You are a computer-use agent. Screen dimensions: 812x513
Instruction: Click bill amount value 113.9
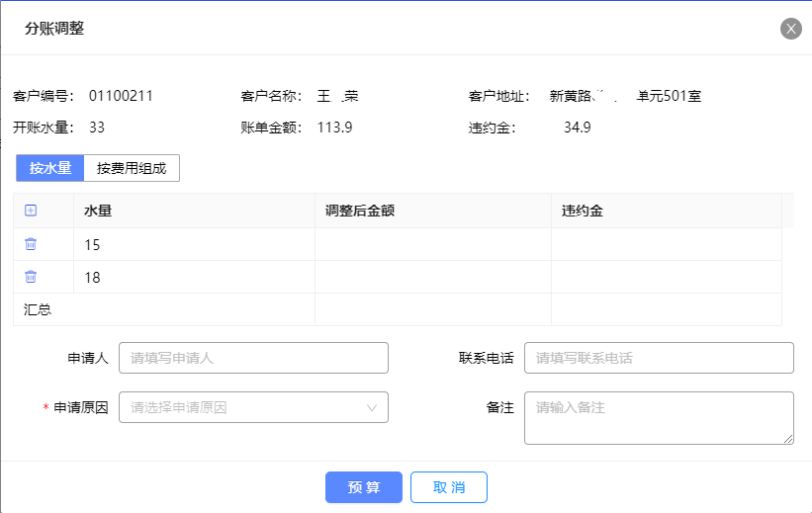(334, 128)
